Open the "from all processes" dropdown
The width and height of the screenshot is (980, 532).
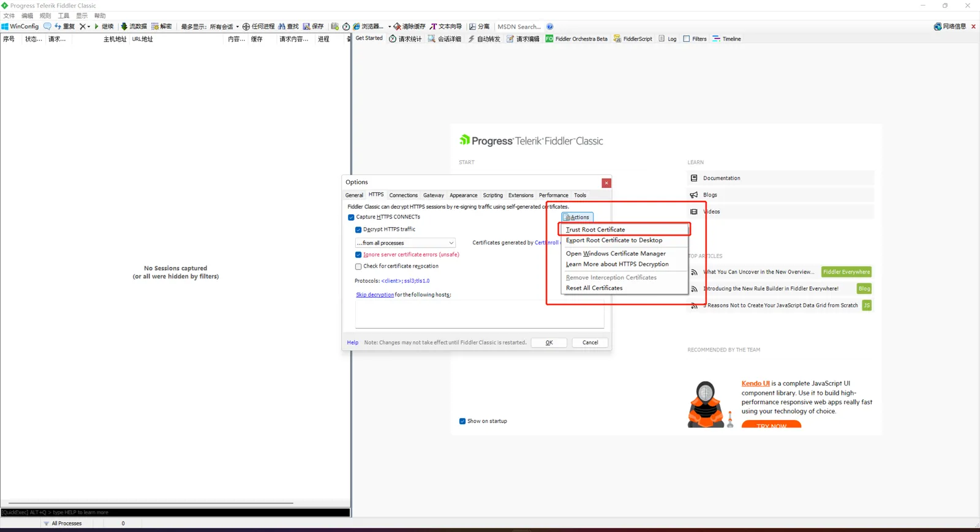405,243
